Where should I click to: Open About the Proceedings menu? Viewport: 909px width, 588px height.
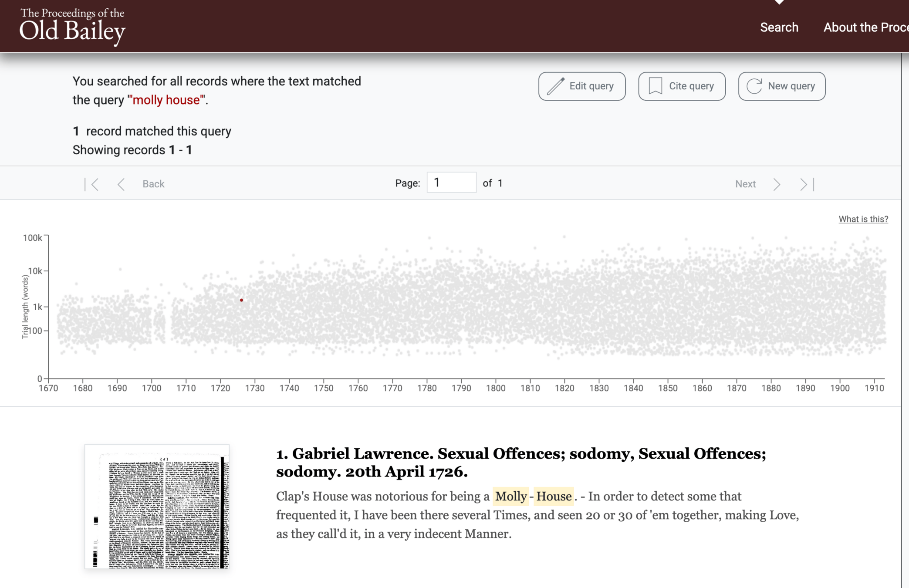(865, 27)
